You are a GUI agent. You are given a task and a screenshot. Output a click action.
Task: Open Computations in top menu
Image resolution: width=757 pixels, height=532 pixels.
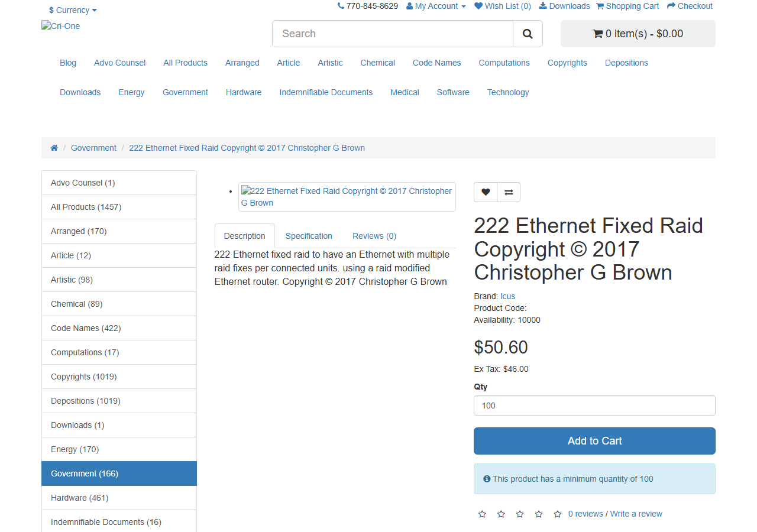[504, 63]
